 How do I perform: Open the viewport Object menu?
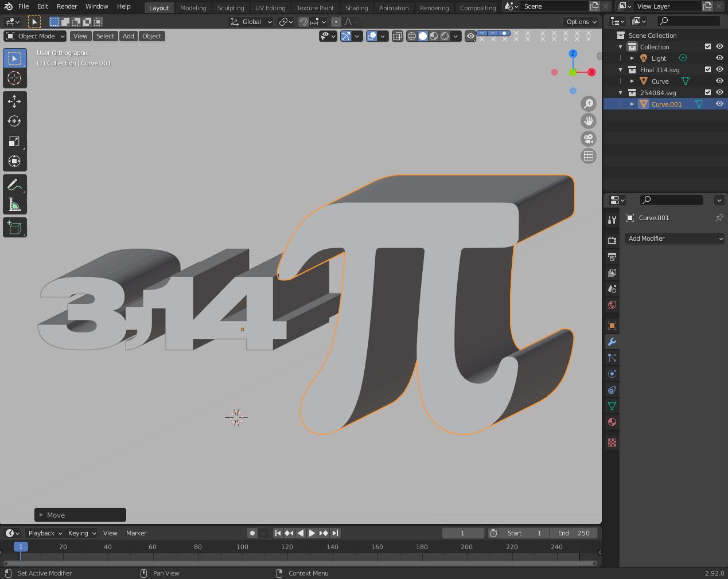pos(152,36)
